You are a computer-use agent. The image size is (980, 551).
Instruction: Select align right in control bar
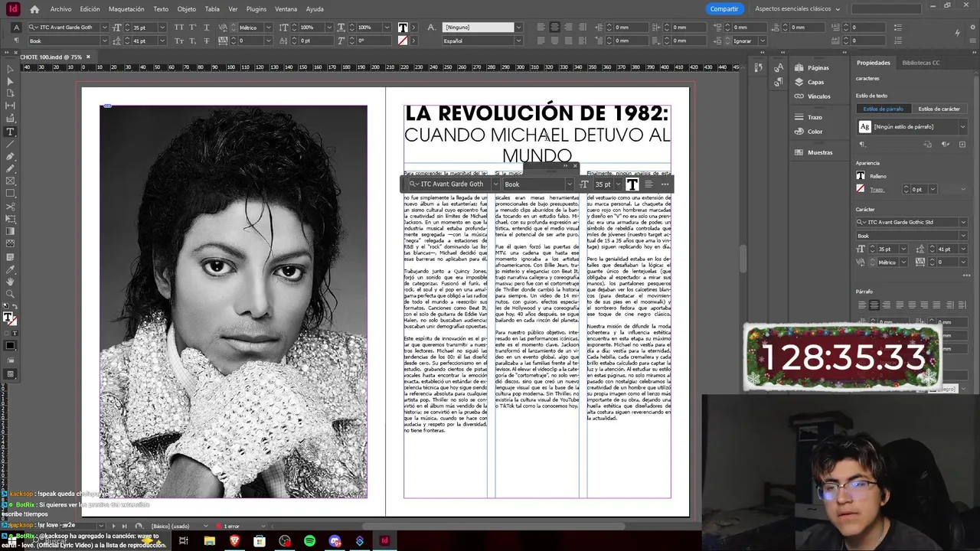coord(568,28)
